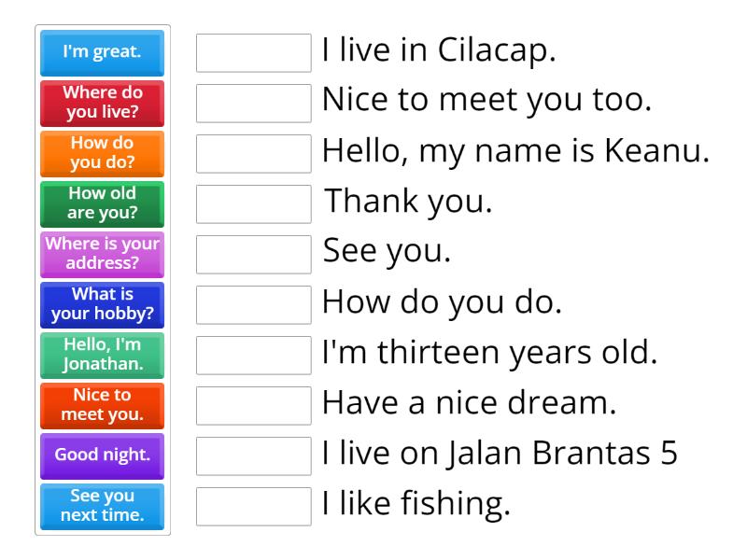Click the empty slot beside "Thank you."
747x560 pixels.
[254, 204]
